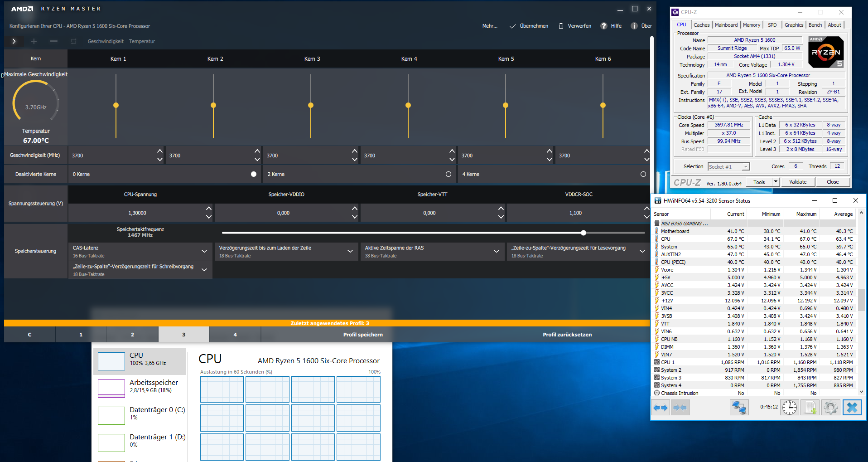
Task: Decrease Speicher-VDDIO with the down arrow
Action: (x=355, y=217)
